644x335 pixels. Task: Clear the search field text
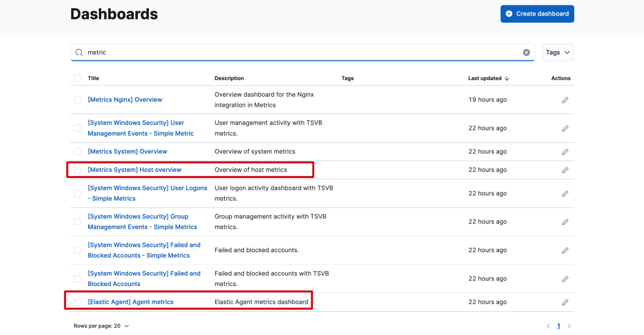(x=527, y=53)
